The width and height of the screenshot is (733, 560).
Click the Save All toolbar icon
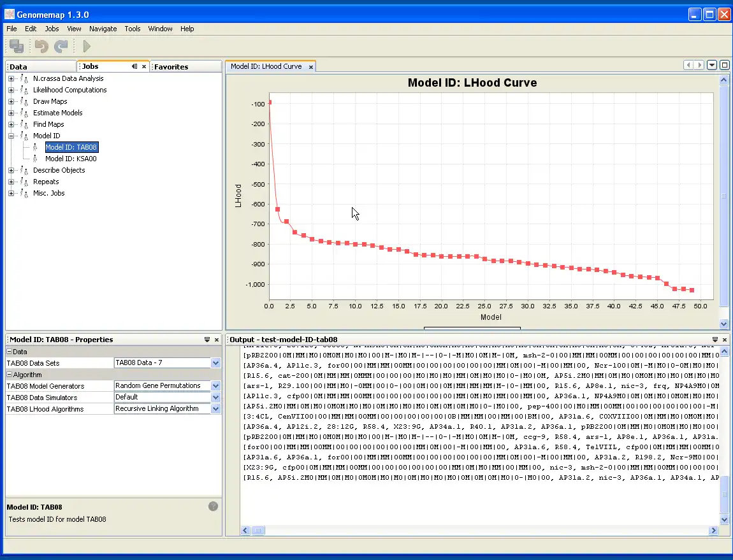(x=17, y=46)
